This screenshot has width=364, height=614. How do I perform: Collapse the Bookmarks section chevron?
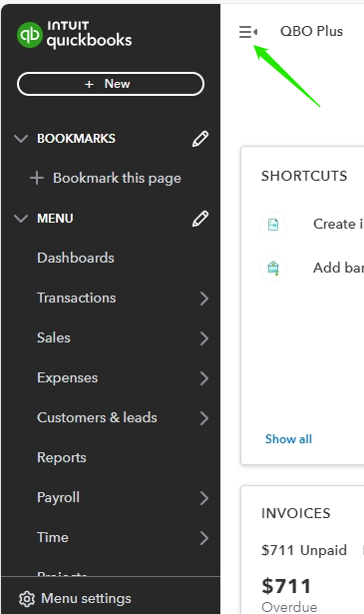tap(21, 139)
